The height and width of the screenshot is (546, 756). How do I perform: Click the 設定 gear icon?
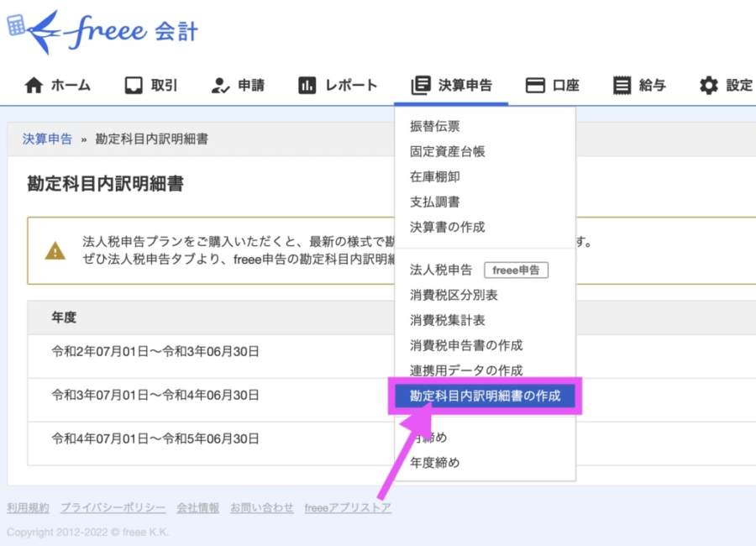[709, 85]
